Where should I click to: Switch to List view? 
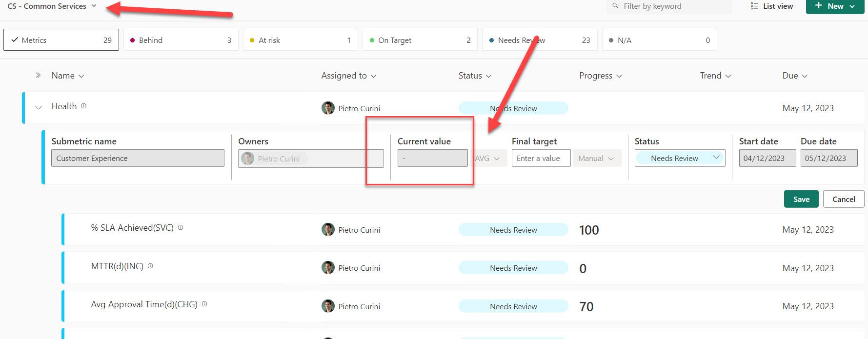pyautogui.click(x=771, y=6)
